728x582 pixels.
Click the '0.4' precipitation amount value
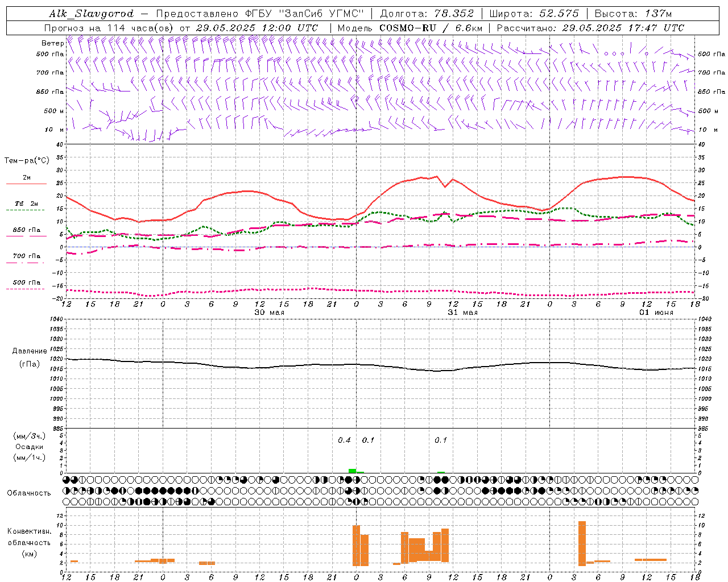pyautogui.click(x=344, y=440)
